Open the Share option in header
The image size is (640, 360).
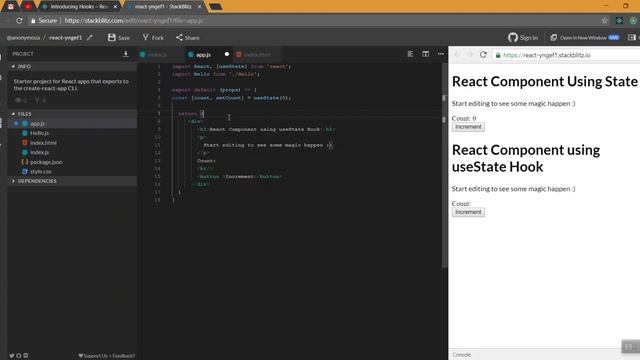(188, 38)
